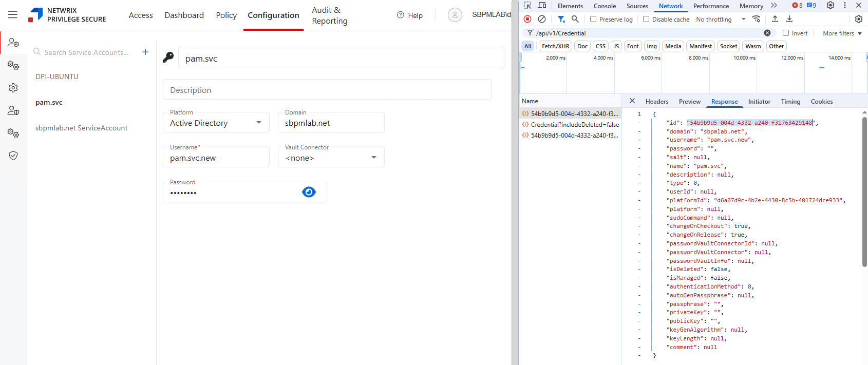The width and height of the screenshot is (868, 365).
Task: Enable the Preserve log checkbox
Action: pyautogui.click(x=593, y=20)
